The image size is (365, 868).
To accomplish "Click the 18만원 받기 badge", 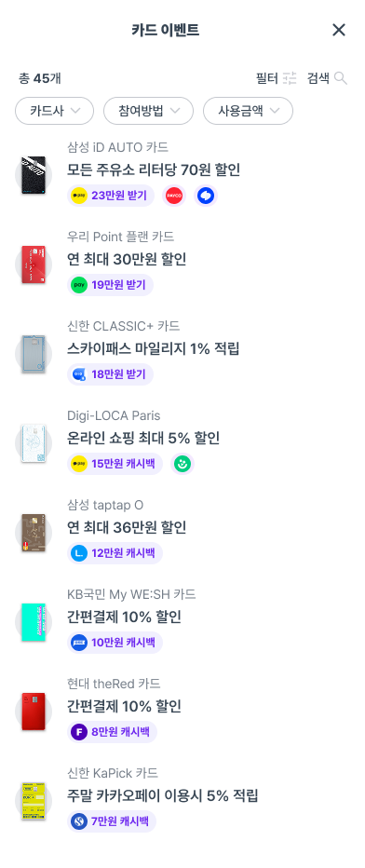I will pos(110,374).
